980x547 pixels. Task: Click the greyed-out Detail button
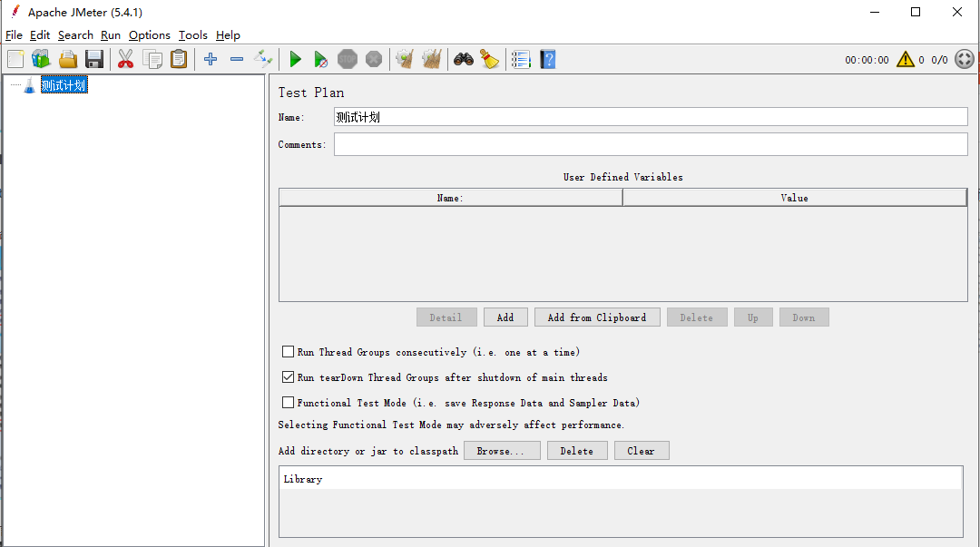tap(446, 317)
